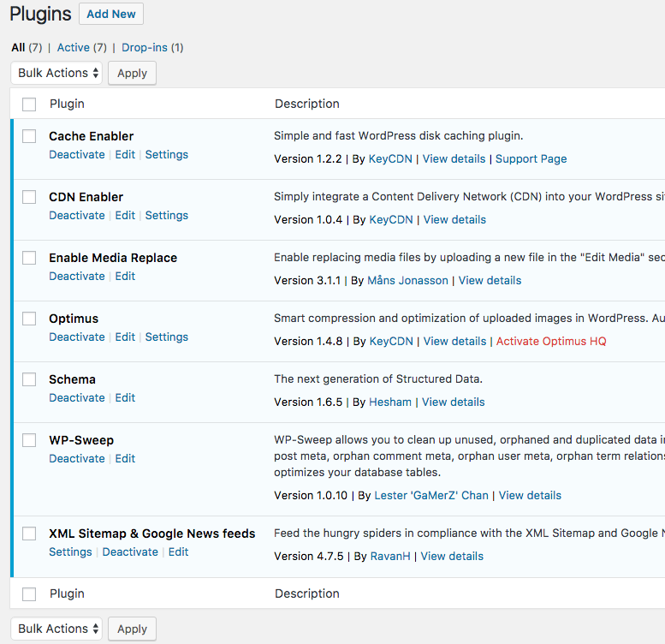The image size is (665, 644).
Task: Click the Description column label in table footer
Action: coord(307,593)
